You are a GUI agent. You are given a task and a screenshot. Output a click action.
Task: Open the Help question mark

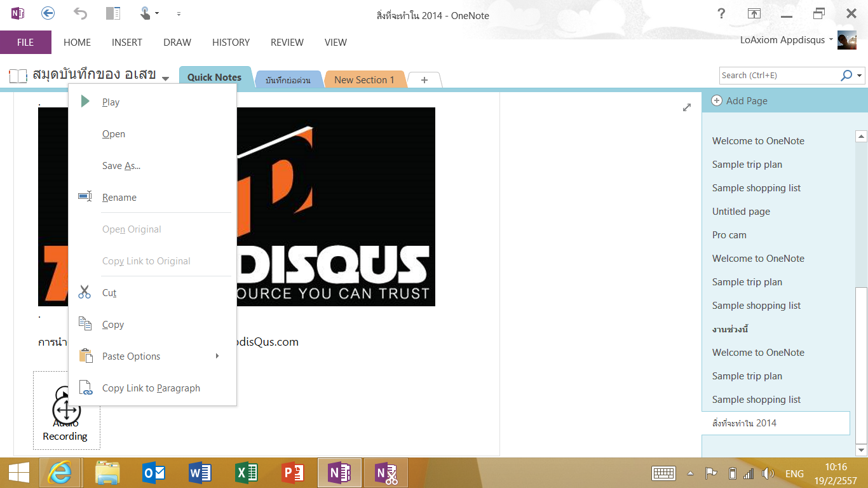(721, 13)
